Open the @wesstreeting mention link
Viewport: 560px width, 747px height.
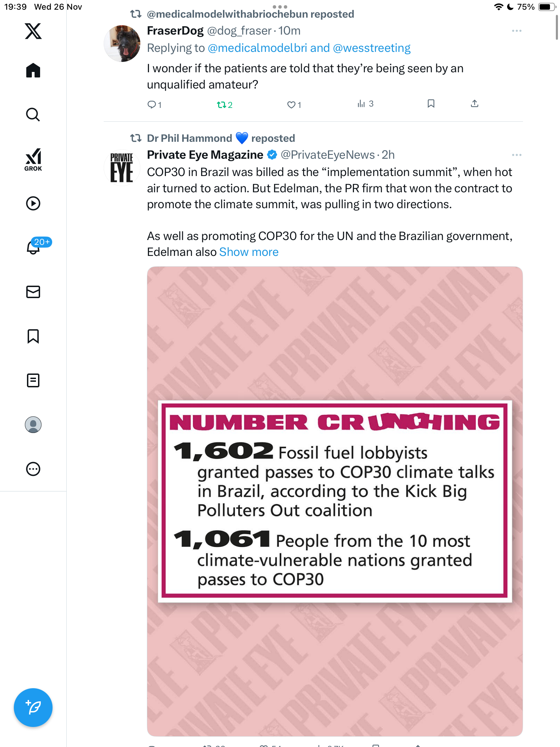[x=372, y=48]
